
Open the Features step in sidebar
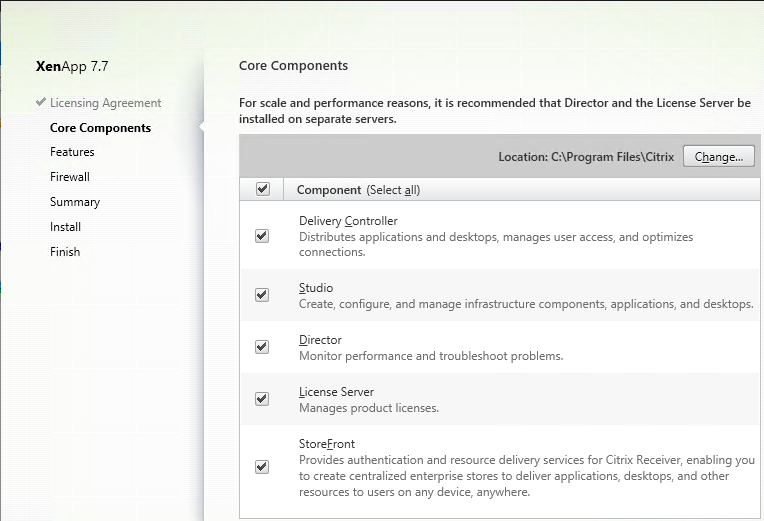pos(72,152)
